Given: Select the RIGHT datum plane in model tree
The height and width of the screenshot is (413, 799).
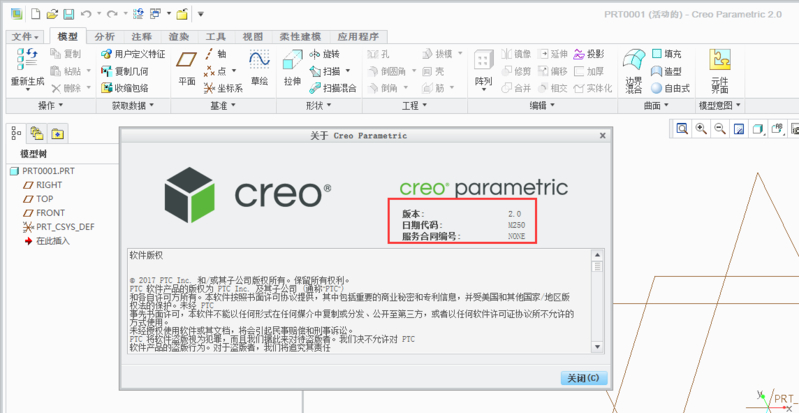Looking at the screenshot, I should [43, 185].
